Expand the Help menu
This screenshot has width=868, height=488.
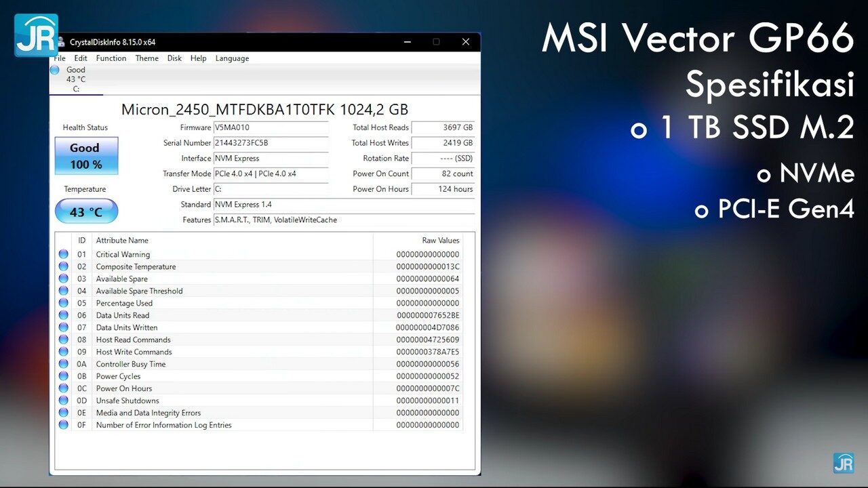(198, 58)
